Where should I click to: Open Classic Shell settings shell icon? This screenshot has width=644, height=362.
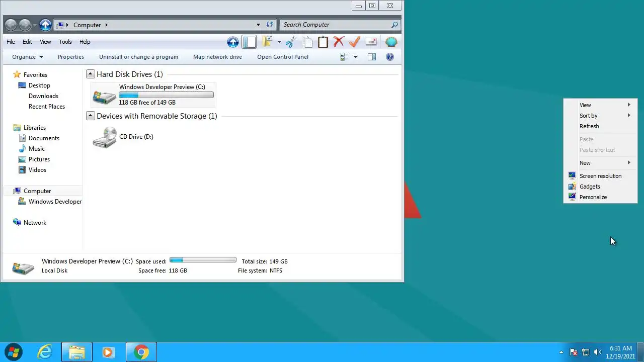tap(391, 42)
